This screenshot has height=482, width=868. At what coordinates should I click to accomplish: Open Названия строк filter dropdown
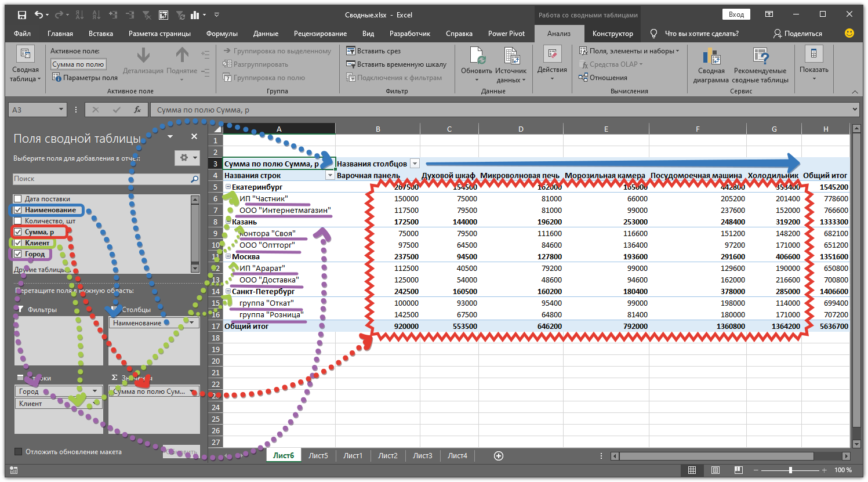tap(330, 175)
